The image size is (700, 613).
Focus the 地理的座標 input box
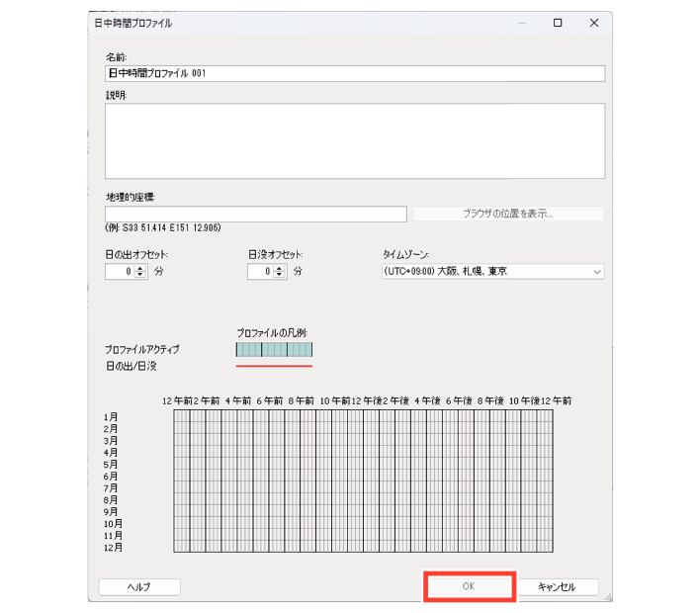[x=255, y=214]
